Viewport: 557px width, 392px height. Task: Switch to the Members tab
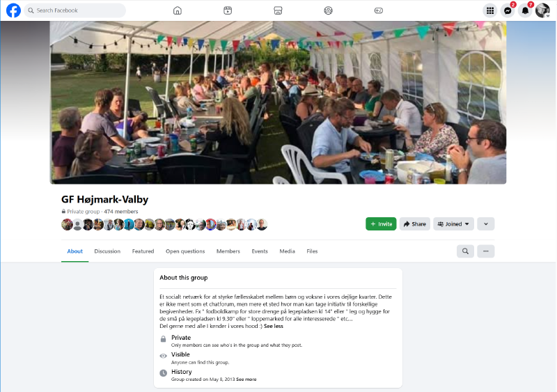click(x=228, y=251)
